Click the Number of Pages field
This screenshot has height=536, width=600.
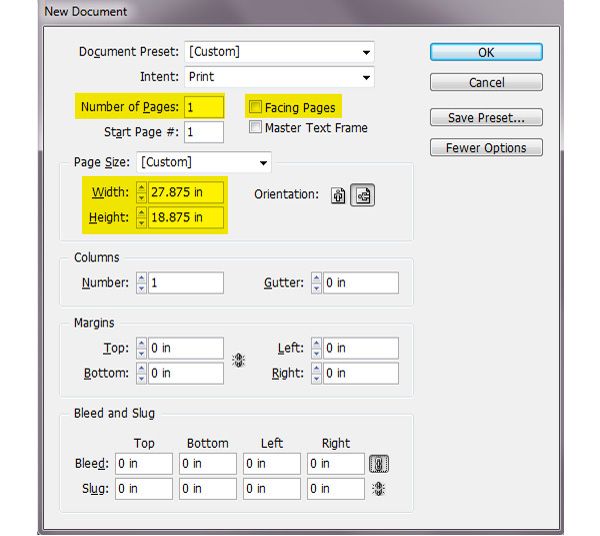click(x=204, y=107)
